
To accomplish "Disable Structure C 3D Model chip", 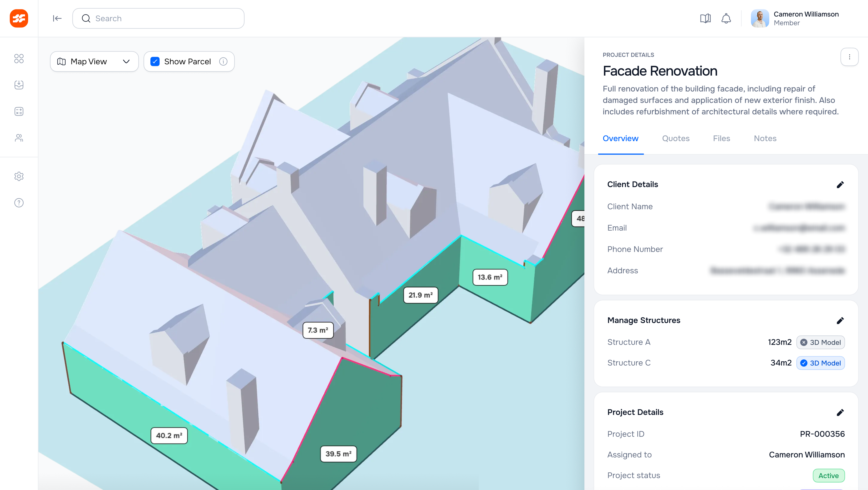I will [x=820, y=363].
